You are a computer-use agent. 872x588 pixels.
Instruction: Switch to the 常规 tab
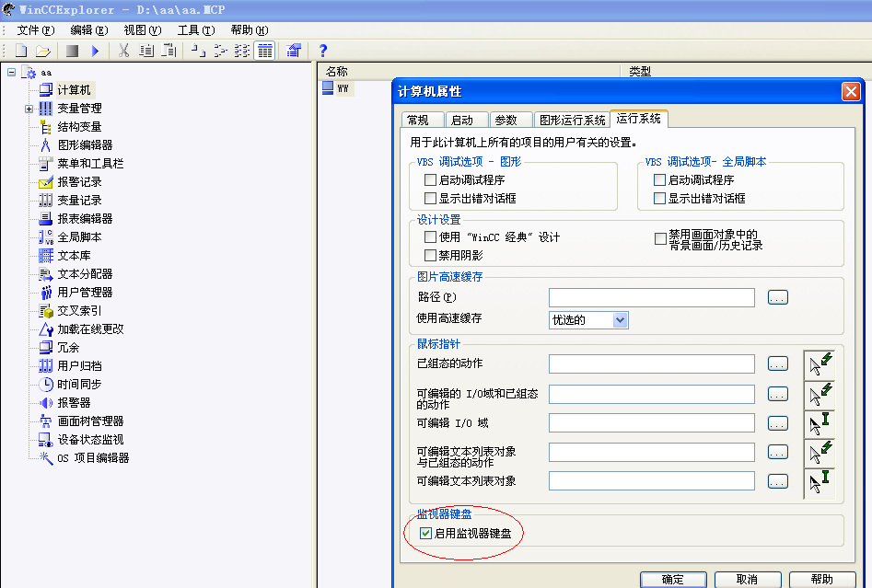(x=423, y=120)
